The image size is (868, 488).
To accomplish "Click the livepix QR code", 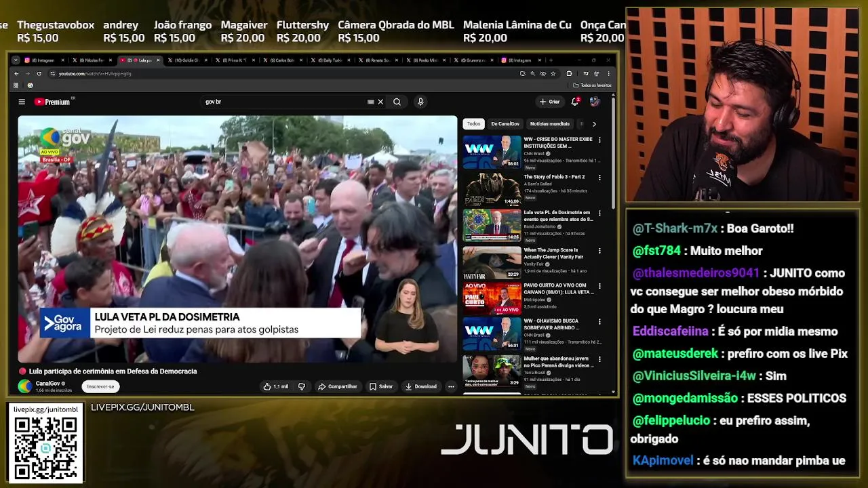I will (45, 448).
